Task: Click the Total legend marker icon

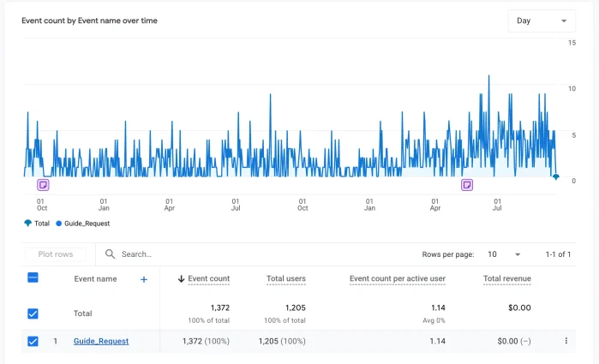Action: point(28,224)
